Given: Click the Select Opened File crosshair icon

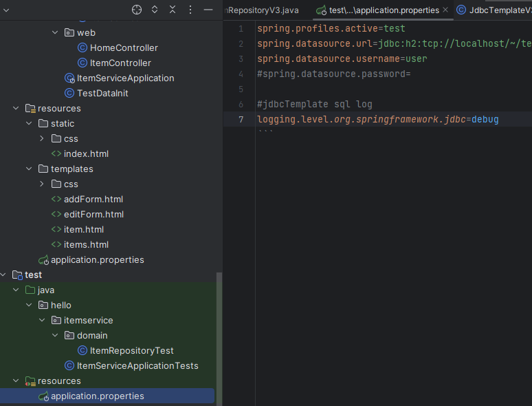Looking at the screenshot, I should point(137,10).
